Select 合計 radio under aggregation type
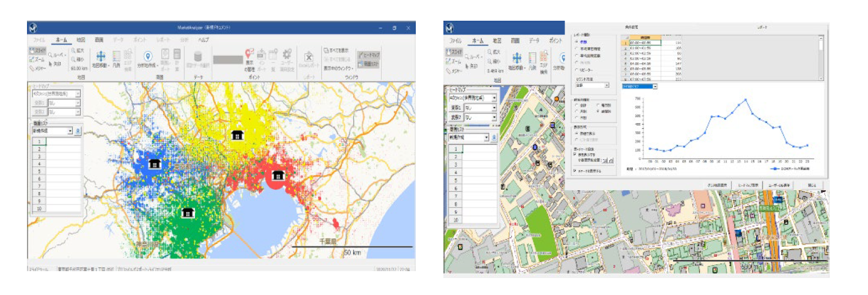The width and height of the screenshot is (868, 295). click(577, 105)
